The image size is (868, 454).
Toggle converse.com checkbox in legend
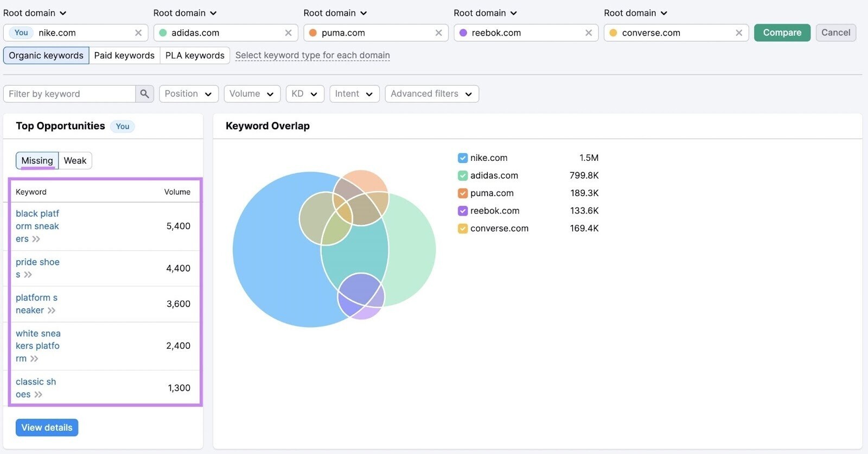463,229
